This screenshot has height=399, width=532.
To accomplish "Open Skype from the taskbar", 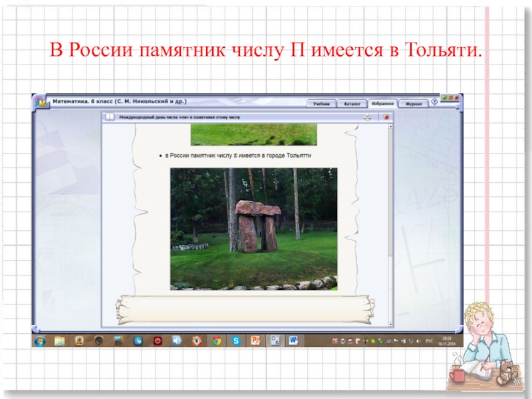I will click(x=236, y=340).
